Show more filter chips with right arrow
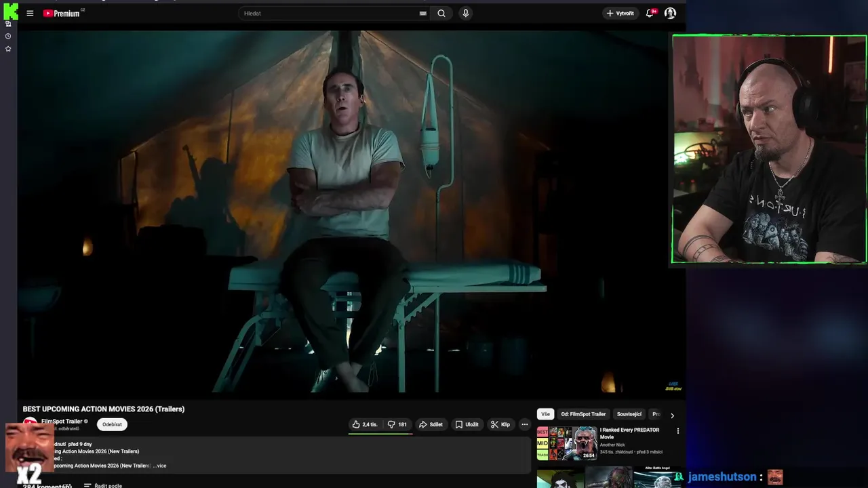 (x=672, y=415)
